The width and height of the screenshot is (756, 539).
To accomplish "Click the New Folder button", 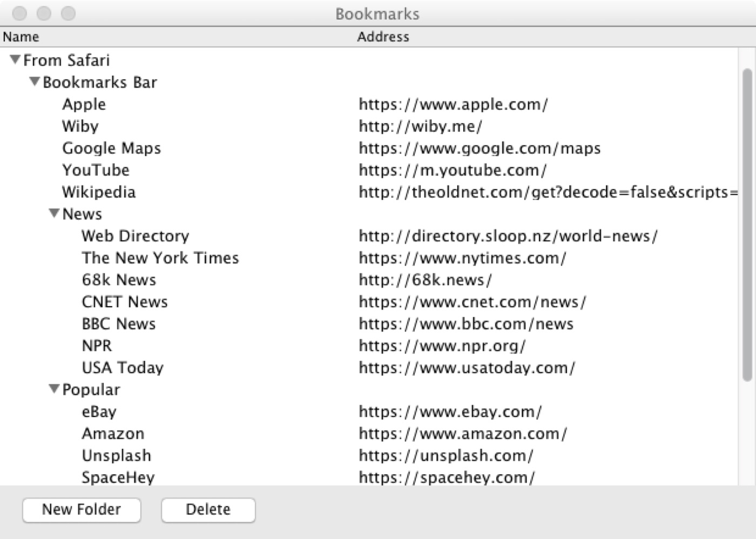I will click(x=82, y=510).
